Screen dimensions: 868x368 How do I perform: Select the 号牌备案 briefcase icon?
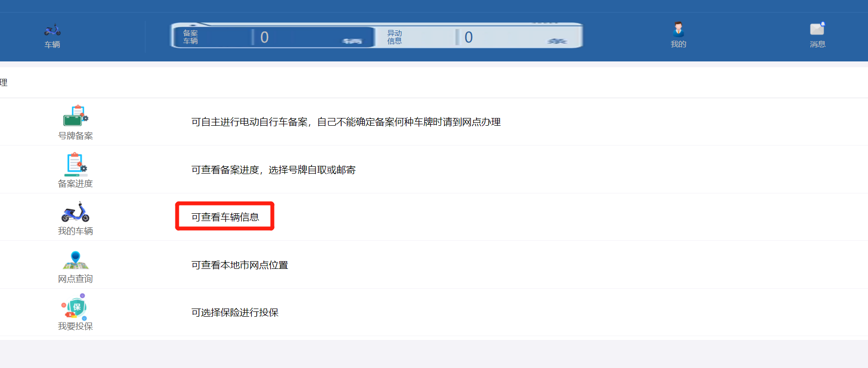pyautogui.click(x=75, y=116)
